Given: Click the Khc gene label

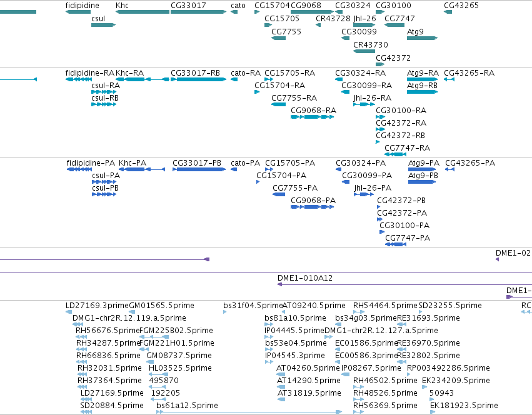Looking at the screenshot, I should (x=122, y=6).
